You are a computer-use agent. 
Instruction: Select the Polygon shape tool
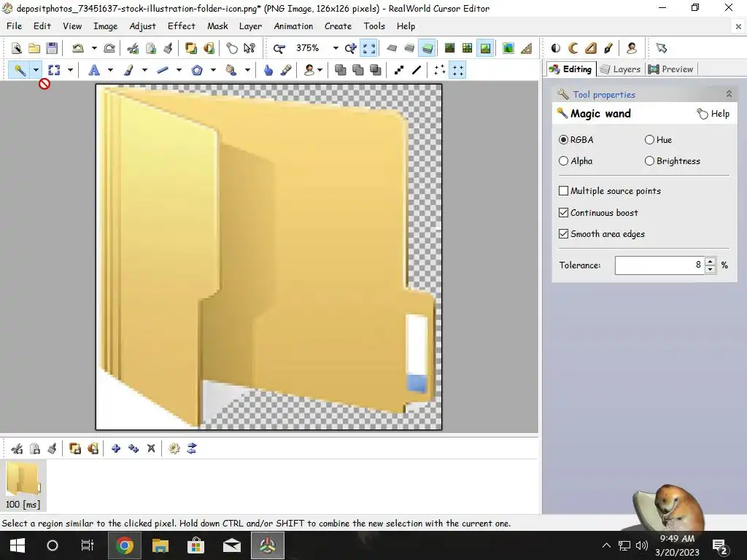pos(197,71)
